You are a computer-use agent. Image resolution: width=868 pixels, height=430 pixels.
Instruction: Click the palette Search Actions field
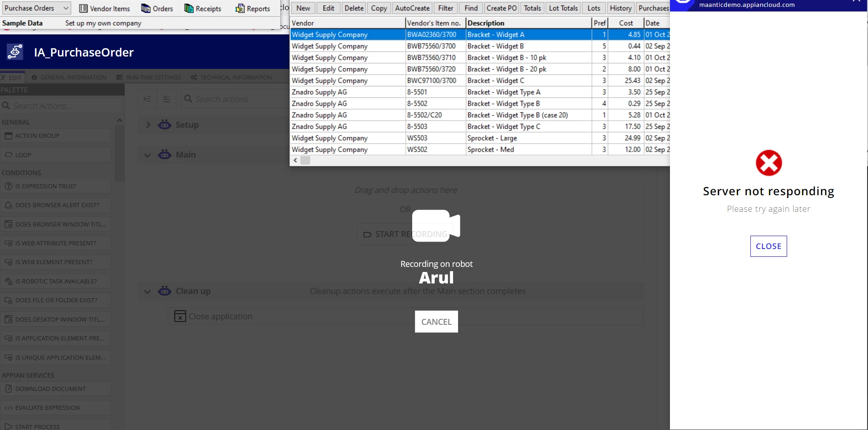click(61, 106)
